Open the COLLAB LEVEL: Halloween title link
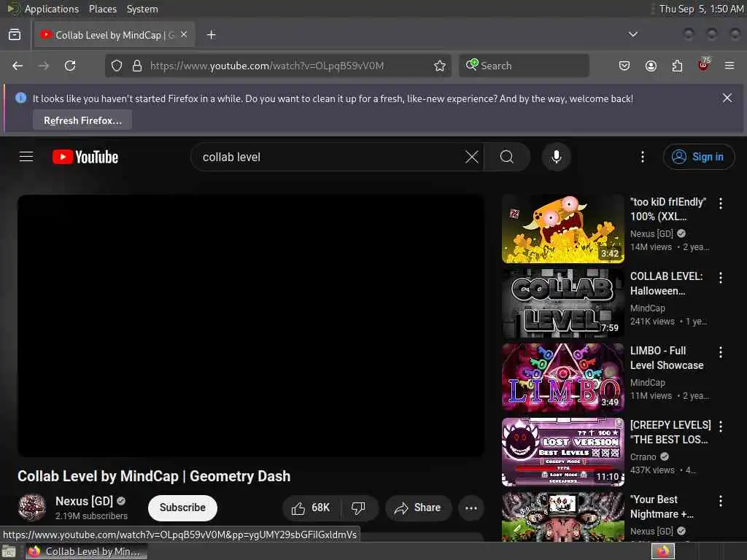This screenshot has height=560, width=747. point(667,284)
